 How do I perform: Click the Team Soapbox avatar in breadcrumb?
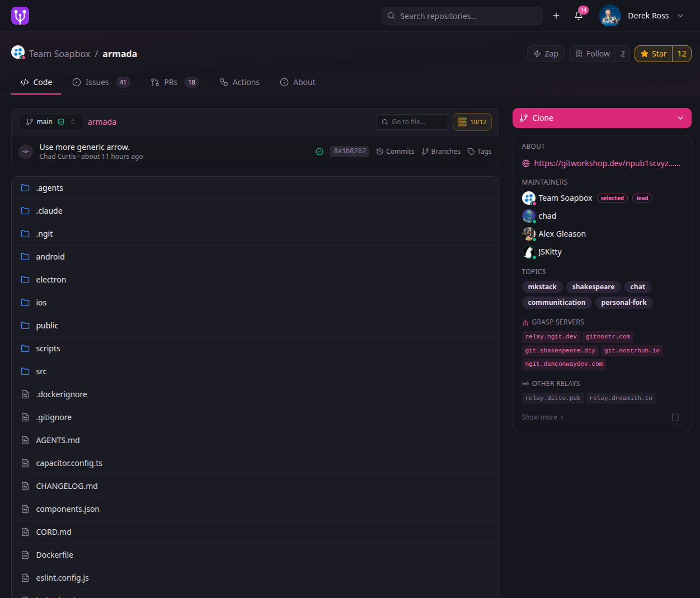click(x=18, y=53)
